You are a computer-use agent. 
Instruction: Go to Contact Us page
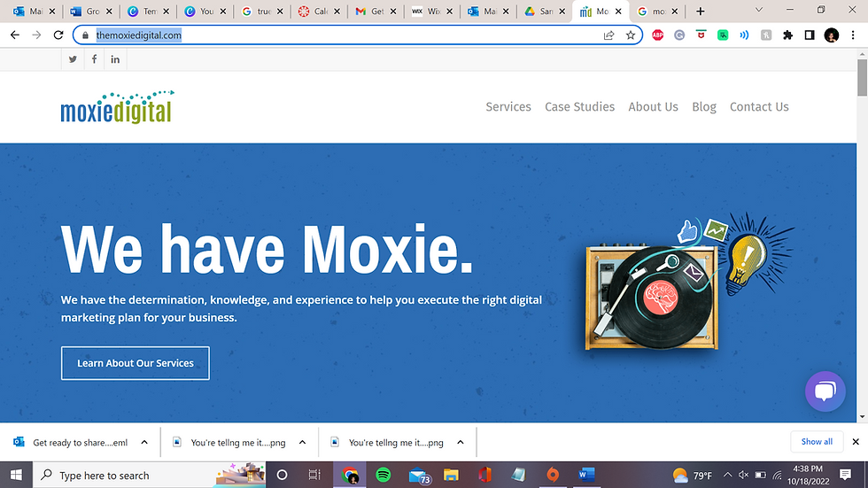759,107
